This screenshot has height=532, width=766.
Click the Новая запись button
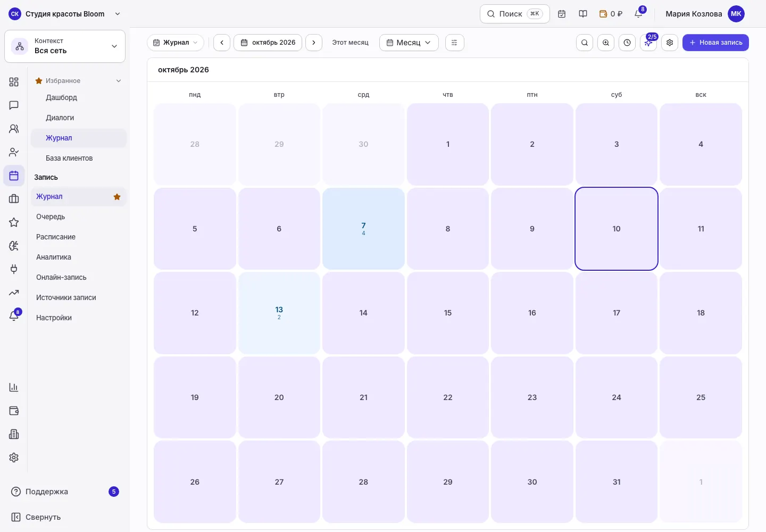coord(715,43)
